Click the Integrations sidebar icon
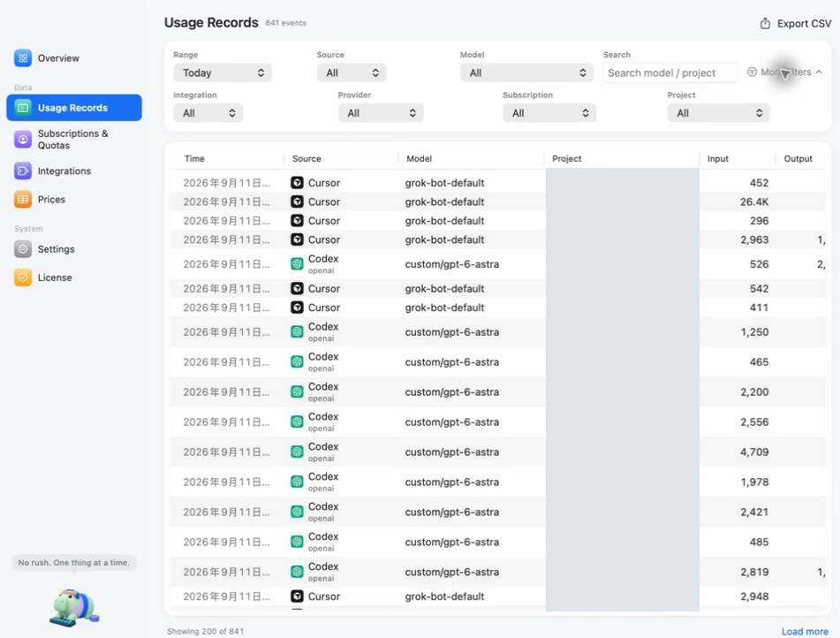 (22, 171)
